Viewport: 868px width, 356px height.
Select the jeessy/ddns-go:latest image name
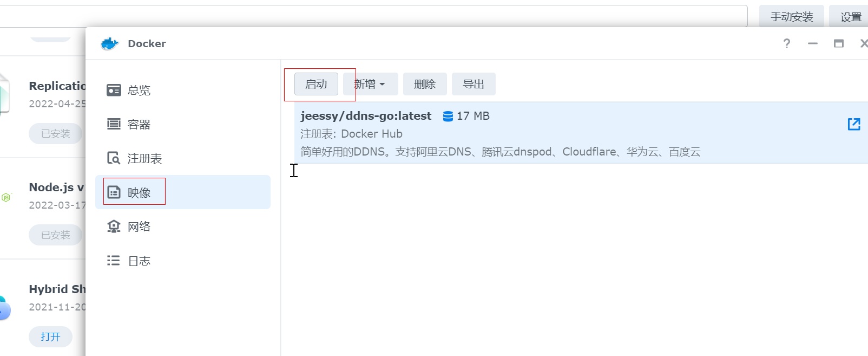coord(366,116)
